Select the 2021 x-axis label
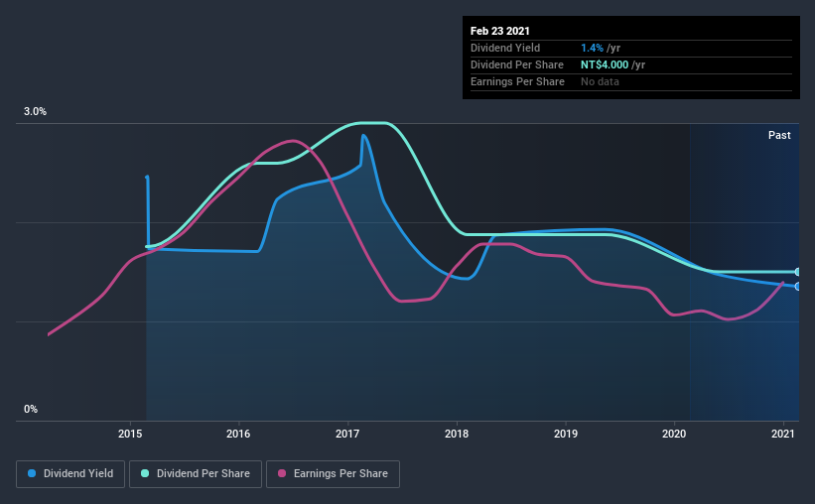 pos(783,434)
